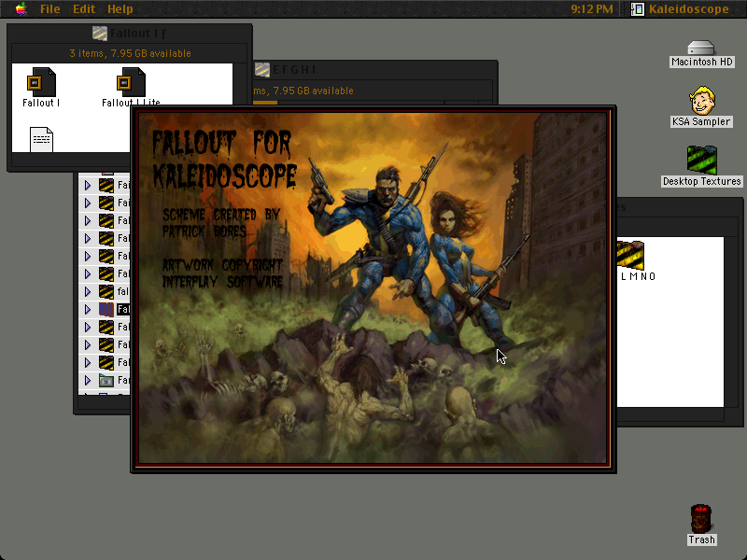Select the striped icon of the 'fal' row
The height and width of the screenshot is (560, 747).
[x=106, y=291]
